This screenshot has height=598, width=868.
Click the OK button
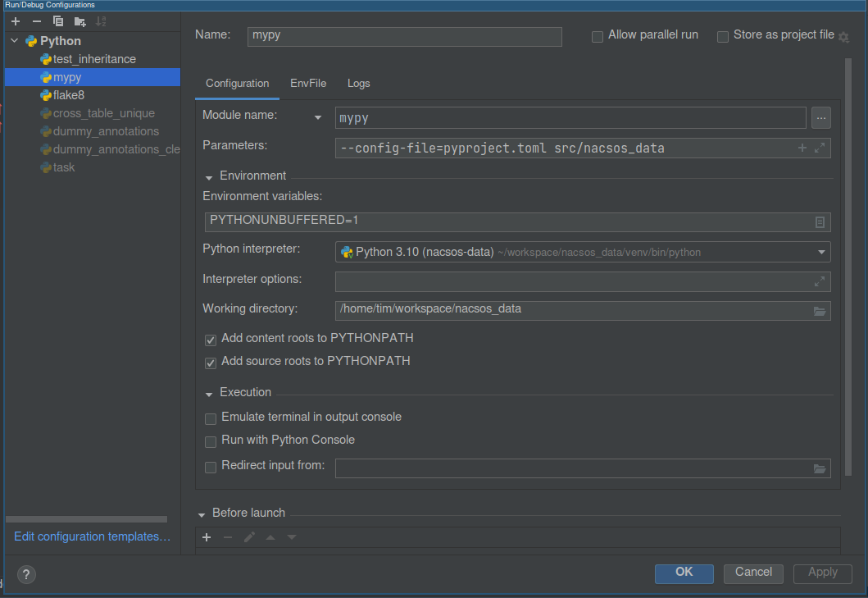tap(684, 573)
